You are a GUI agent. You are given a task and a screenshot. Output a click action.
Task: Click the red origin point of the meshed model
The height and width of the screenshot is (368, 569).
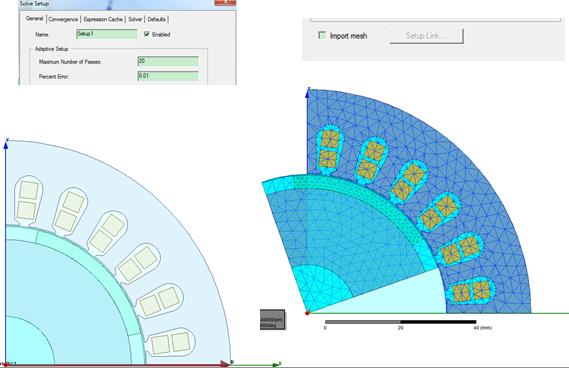[x=307, y=313]
